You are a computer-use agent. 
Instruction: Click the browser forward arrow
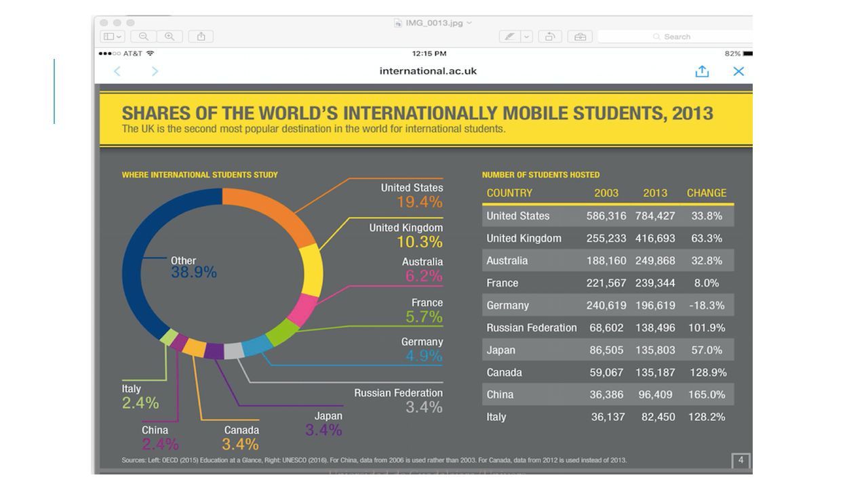155,71
